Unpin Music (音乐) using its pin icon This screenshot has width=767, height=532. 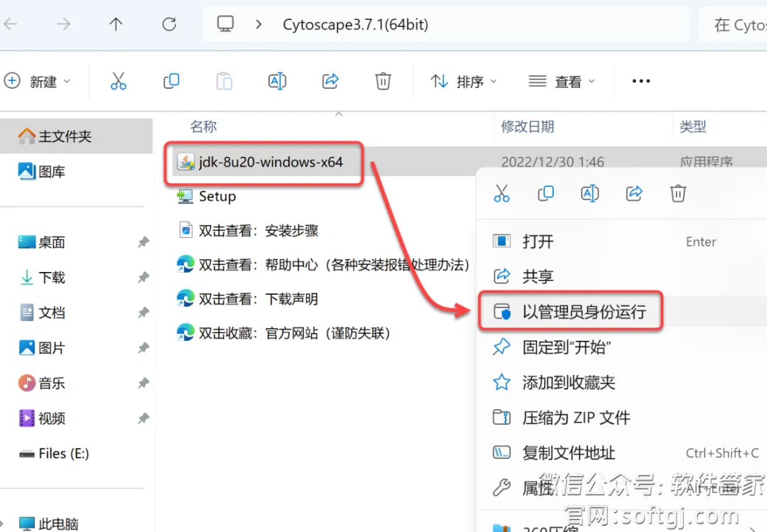coord(143,383)
